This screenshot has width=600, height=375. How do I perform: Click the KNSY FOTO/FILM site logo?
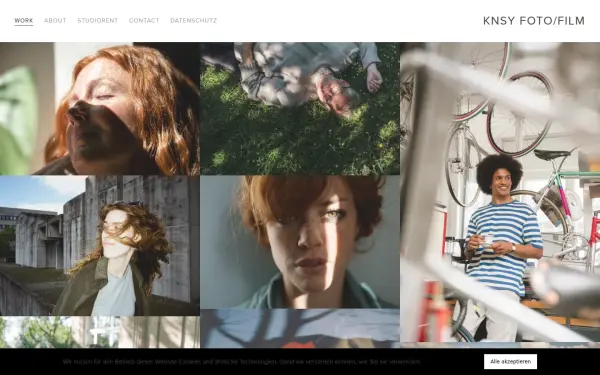tap(534, 21)
